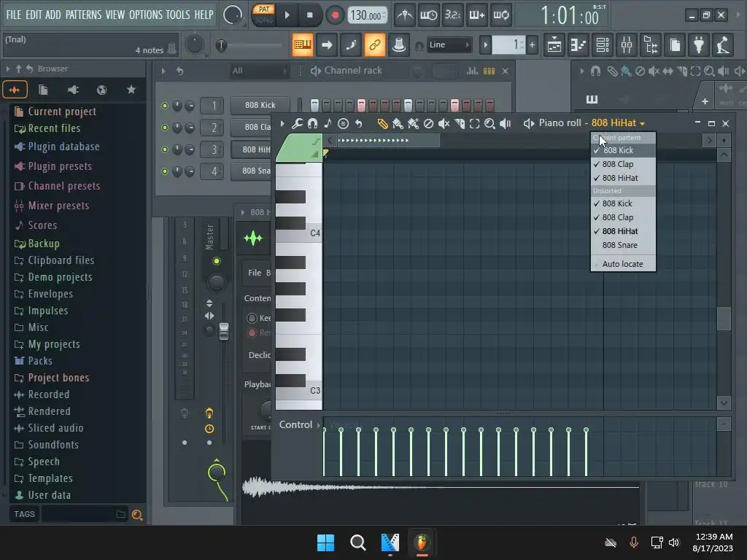Click the Browser search magnifier icon
747x560 pixels.
click(137, 515)
